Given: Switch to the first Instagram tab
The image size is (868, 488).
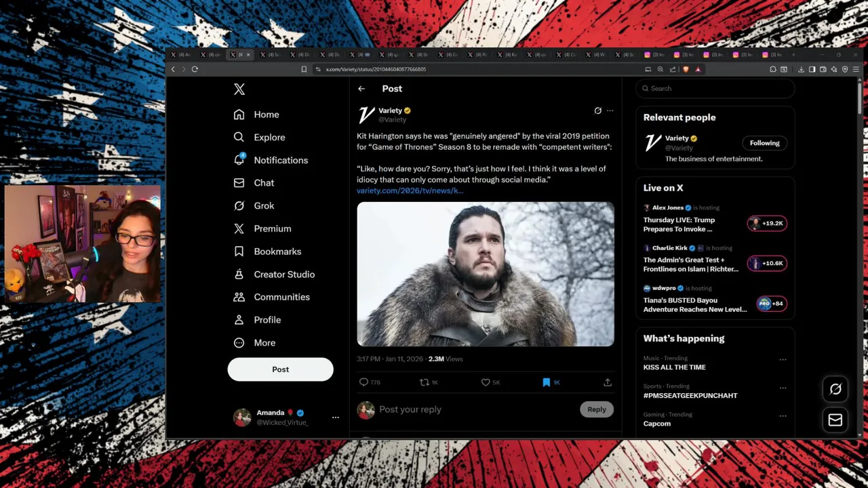Looking at the screenshot, I should tap(654, 55).
